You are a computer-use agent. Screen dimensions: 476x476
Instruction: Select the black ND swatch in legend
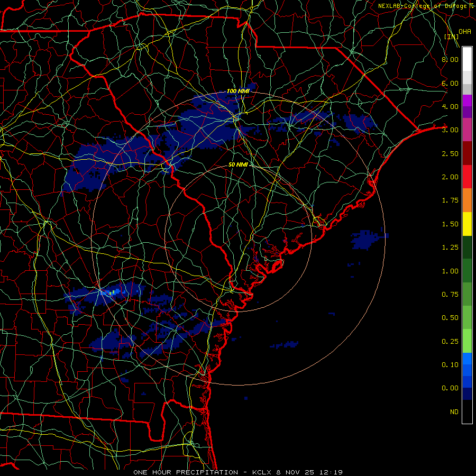(467, 411)
